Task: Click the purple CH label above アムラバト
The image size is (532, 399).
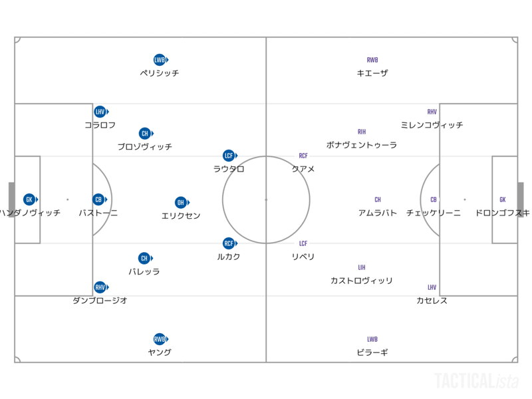Action: [x=378, y=199]
